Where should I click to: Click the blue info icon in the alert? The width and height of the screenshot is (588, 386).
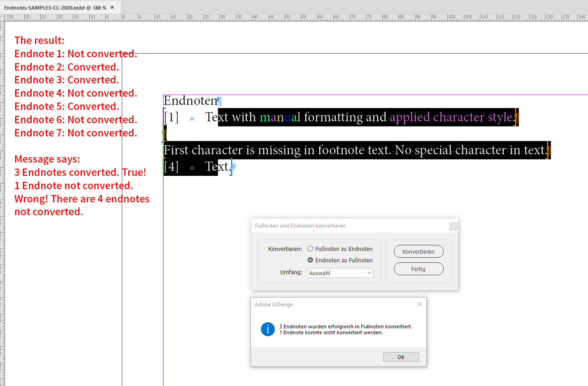267,329
